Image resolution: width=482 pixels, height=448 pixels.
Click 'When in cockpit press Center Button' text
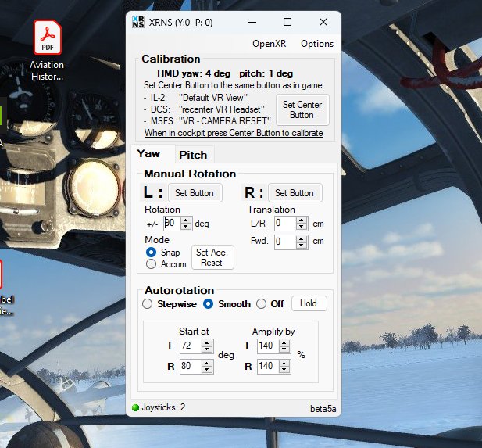click(234, 133)
